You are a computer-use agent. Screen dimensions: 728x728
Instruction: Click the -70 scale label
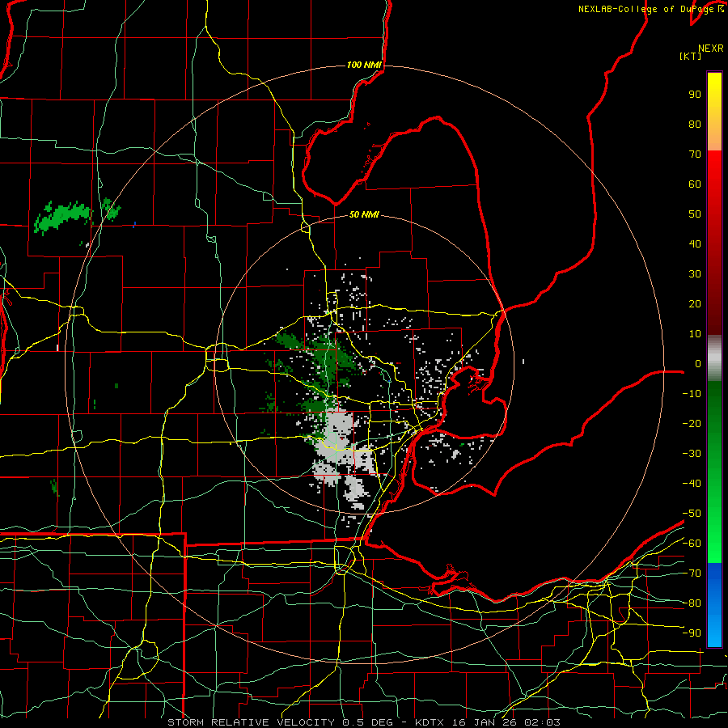pyautogui.click(x=692, y=573)
